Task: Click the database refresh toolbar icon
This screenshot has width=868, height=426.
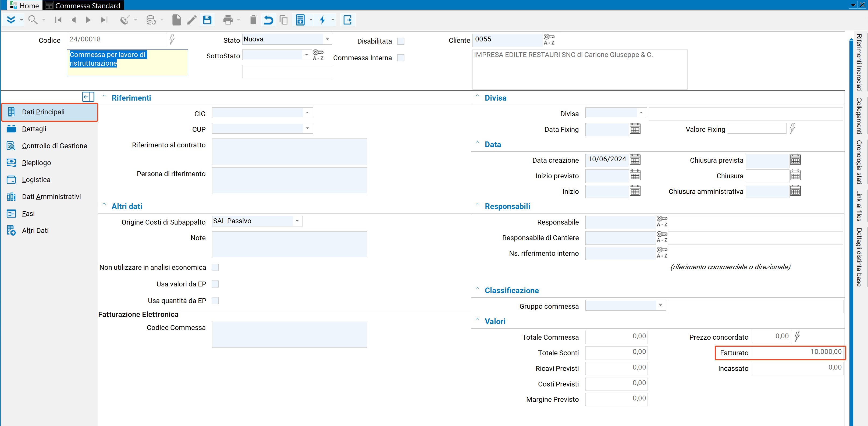Action: (x=151, y=20)
